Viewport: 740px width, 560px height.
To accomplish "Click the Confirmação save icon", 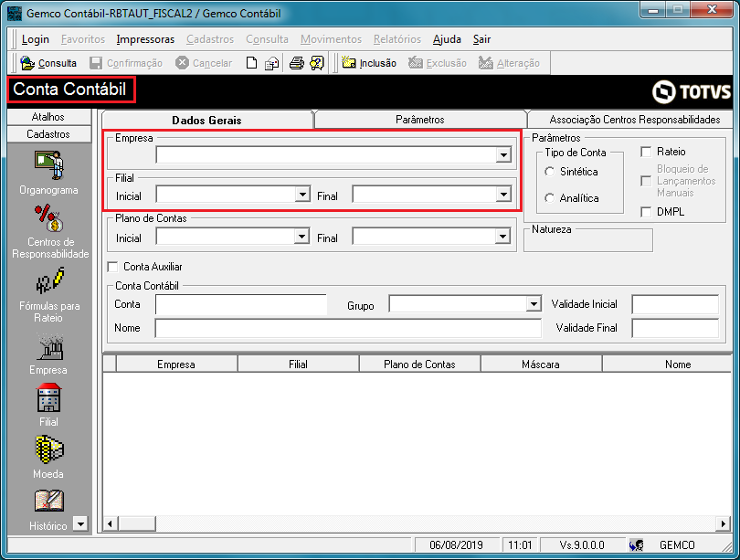I will (x=96, y=63).
